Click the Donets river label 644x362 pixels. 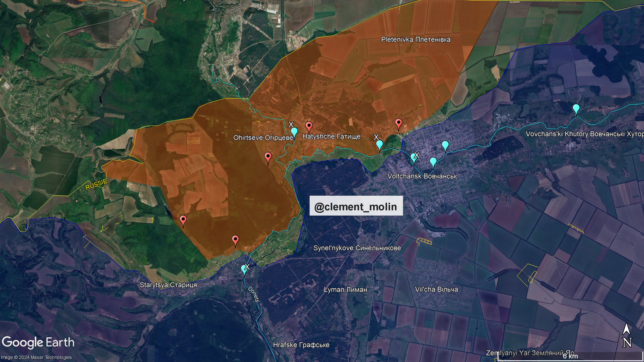coord(254,294)
